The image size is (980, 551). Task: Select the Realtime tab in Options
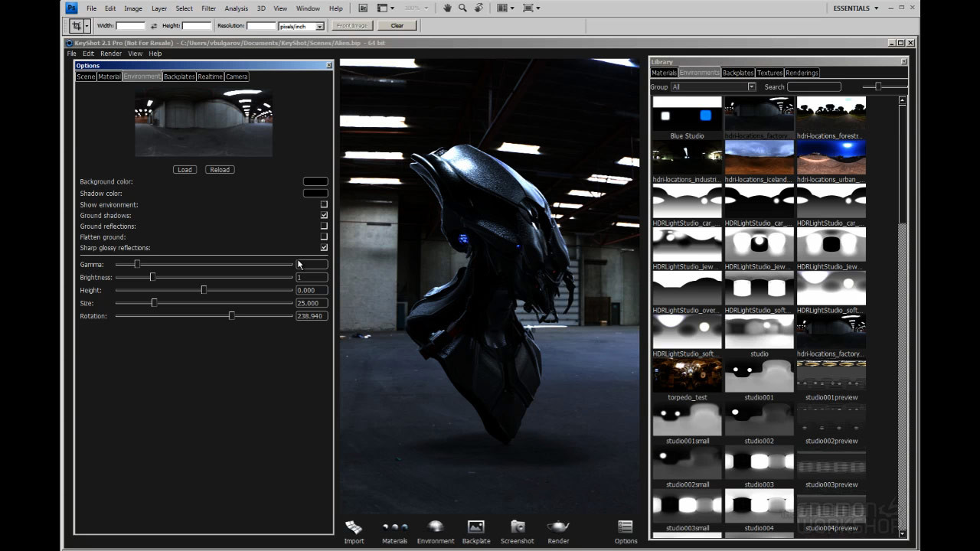coord(210,77)
